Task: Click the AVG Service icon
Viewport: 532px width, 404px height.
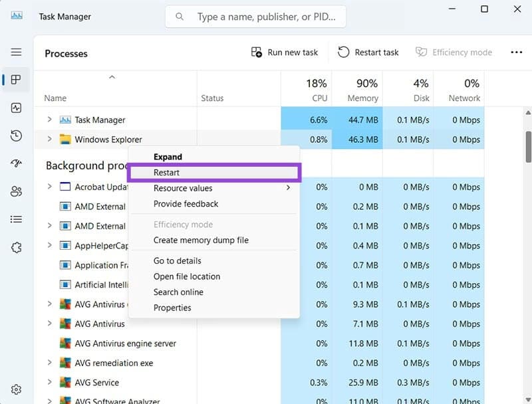Action: pyautogui.click(x=65, y=382)
